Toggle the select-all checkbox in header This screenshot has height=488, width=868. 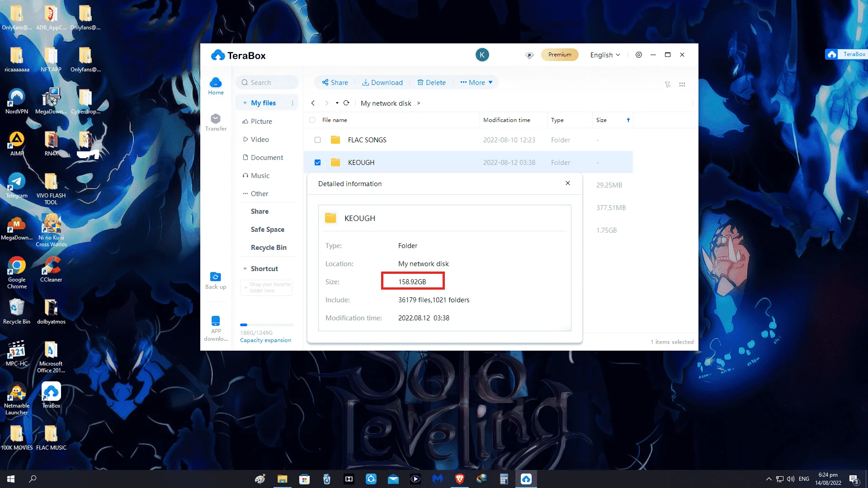[x=312, y=120]
